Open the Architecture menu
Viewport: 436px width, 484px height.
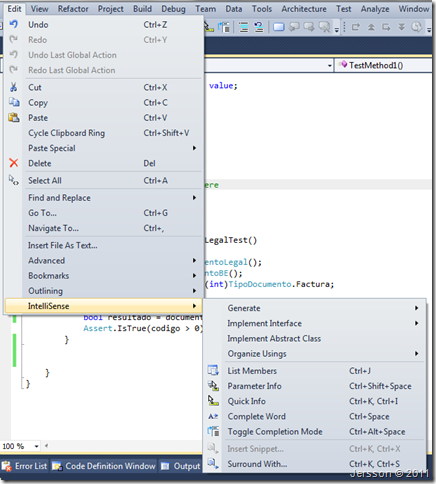coord(304,9)
